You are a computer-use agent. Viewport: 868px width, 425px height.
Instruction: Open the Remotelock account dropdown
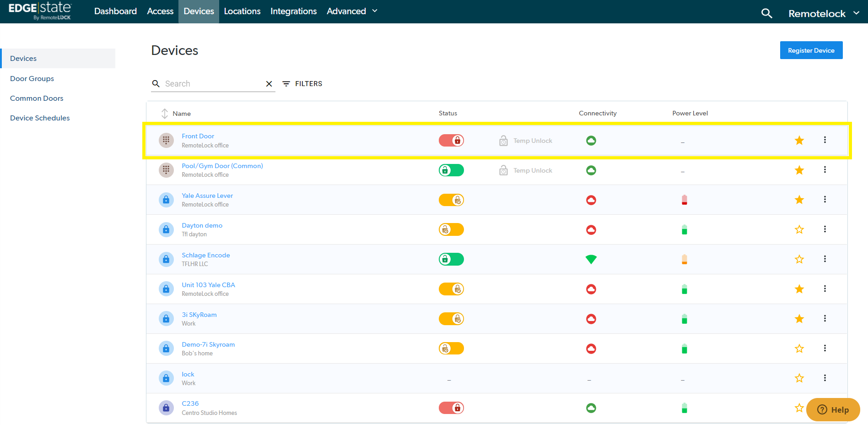[823, 14]
